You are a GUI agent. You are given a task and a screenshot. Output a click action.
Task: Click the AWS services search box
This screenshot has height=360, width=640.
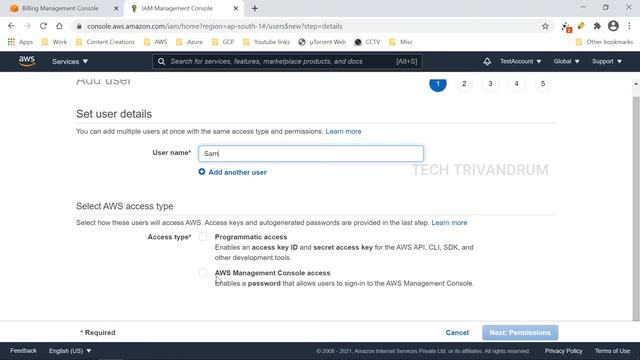click(x=287, y=62)
